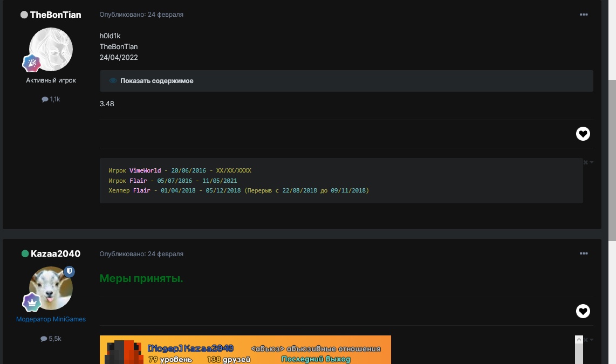Open dropdown arrow beside Kazaa2040's signature
Image resolution: width=616 pixels, height=364 pixels.
click(592, 340)
